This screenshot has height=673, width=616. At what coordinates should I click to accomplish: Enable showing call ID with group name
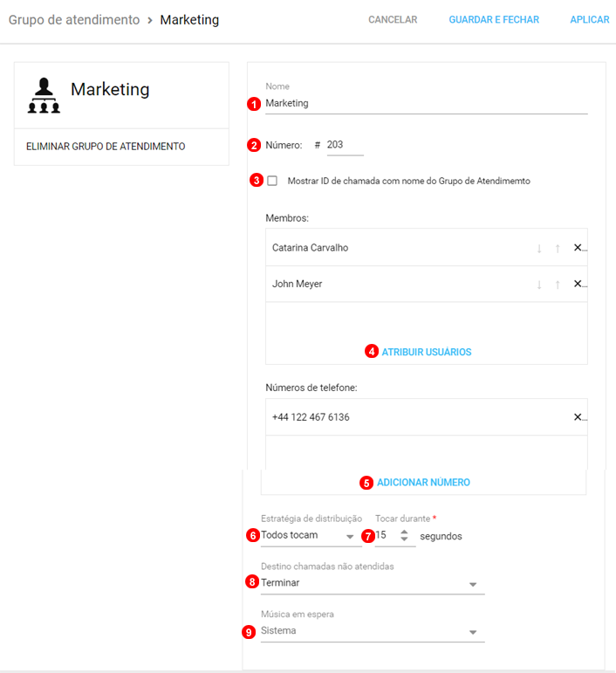272,181
